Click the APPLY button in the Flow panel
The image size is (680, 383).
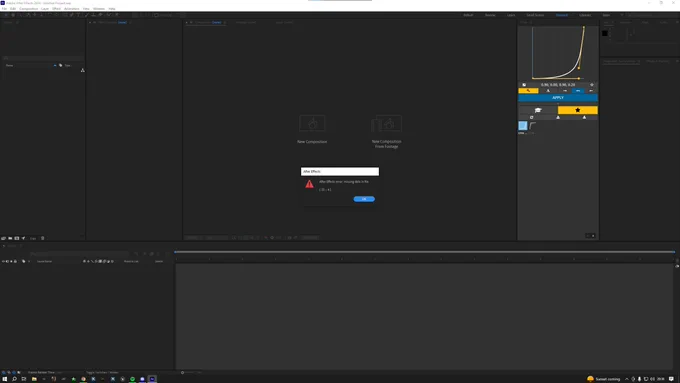click(558, 98)
